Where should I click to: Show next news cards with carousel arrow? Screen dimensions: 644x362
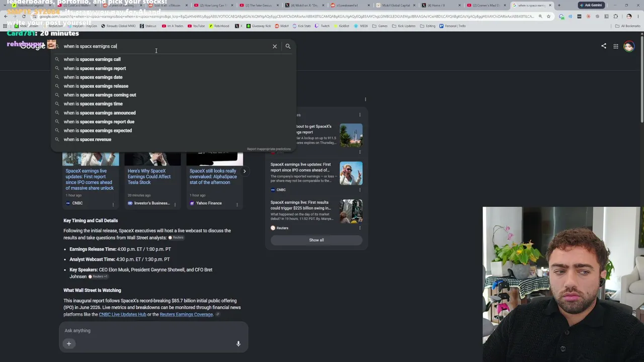coord(245,171)
